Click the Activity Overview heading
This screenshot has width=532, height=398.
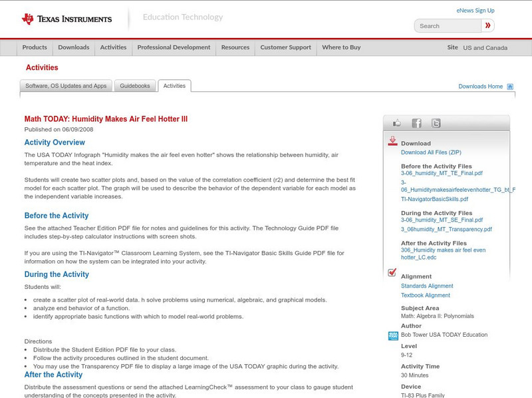(x=55, y=142)
